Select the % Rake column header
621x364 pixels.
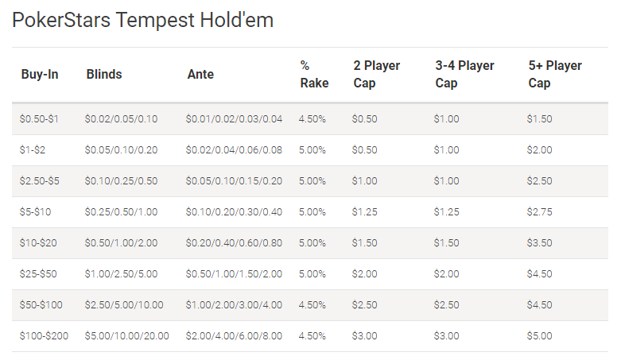click(x=314, y=75)
